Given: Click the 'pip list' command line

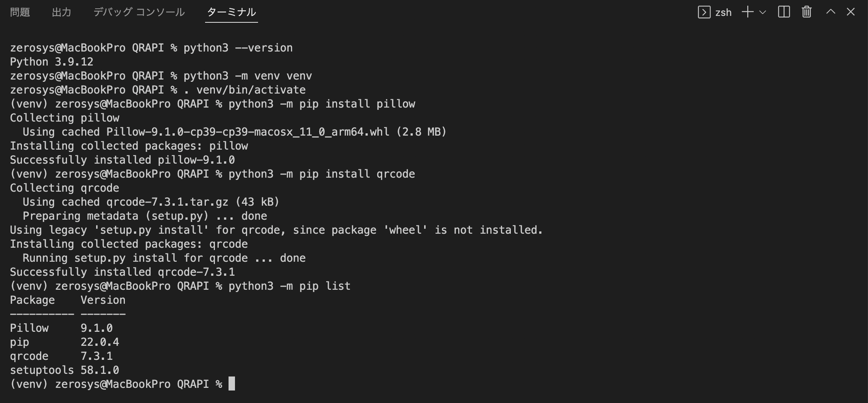Looking at the screenshot, I should point(180,286).
